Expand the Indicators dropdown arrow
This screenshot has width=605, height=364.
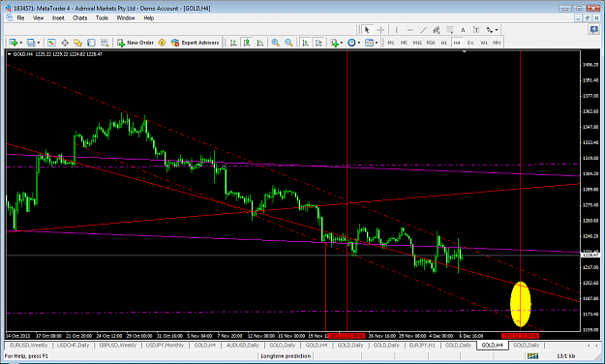[x=342, y=43]
